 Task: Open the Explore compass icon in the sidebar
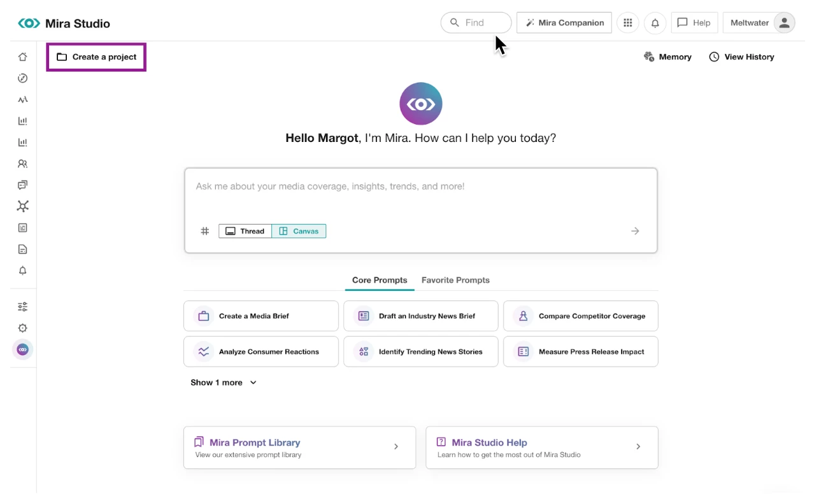coord(23,78)
